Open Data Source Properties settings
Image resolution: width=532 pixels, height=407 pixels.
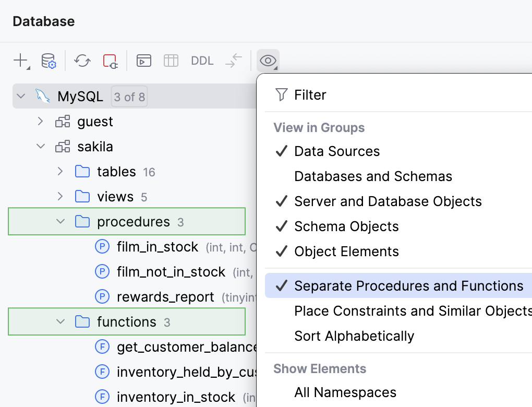click(47, 61)
